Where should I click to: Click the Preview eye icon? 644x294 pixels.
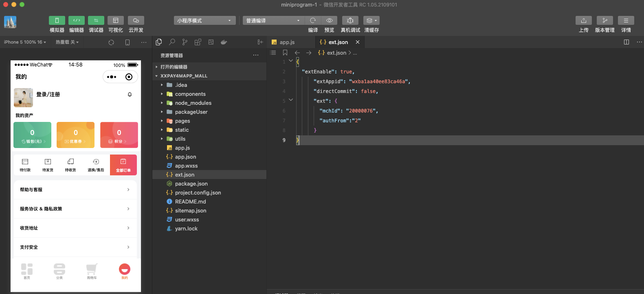click(x=330, y=20)
